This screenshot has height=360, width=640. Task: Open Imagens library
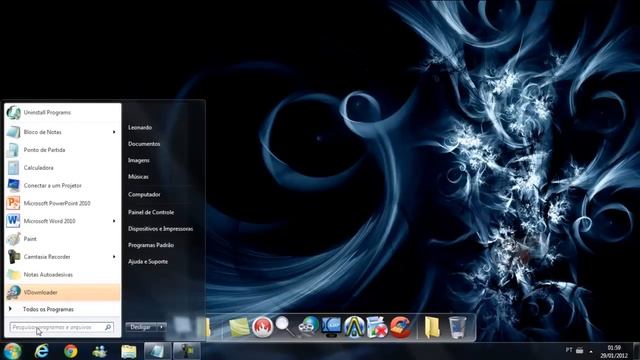point(139,160)
